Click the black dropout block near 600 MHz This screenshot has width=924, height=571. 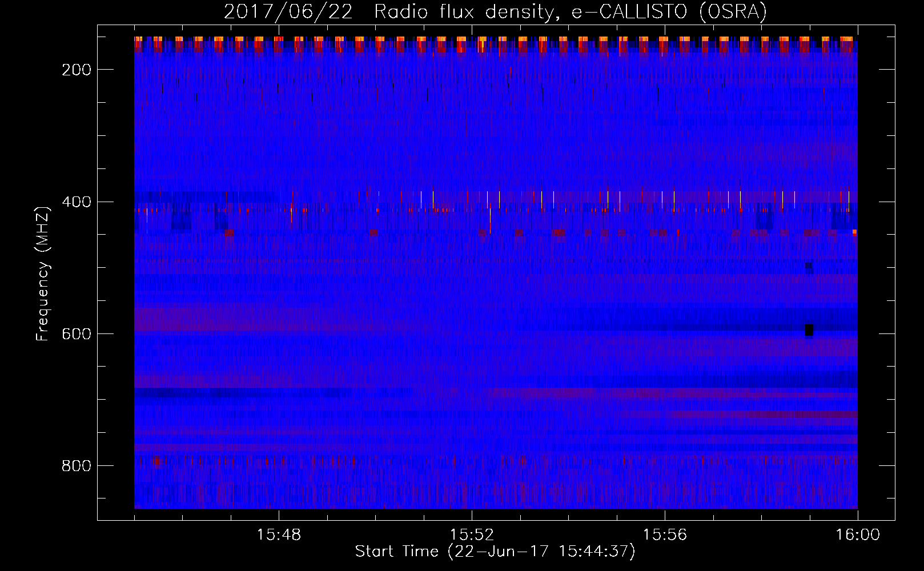pyautogui.click(x=809, y=330)
